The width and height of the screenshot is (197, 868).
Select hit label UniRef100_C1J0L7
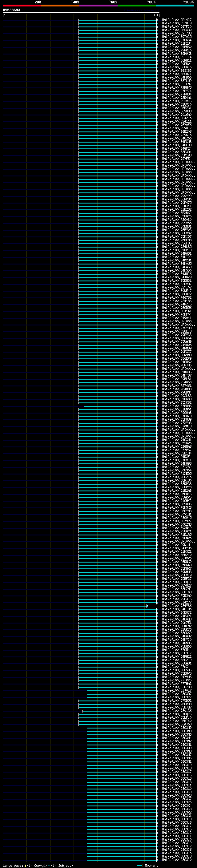coord(177,691)
